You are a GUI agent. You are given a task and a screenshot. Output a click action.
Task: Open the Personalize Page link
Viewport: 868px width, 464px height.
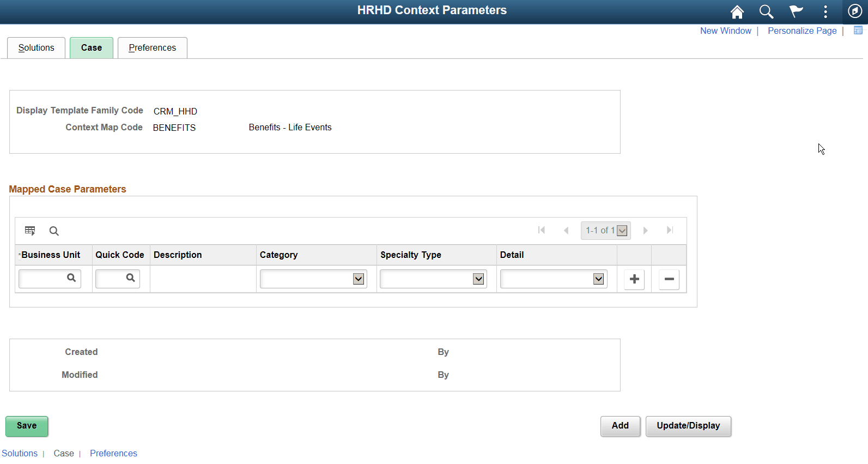(x=802, y=31)
